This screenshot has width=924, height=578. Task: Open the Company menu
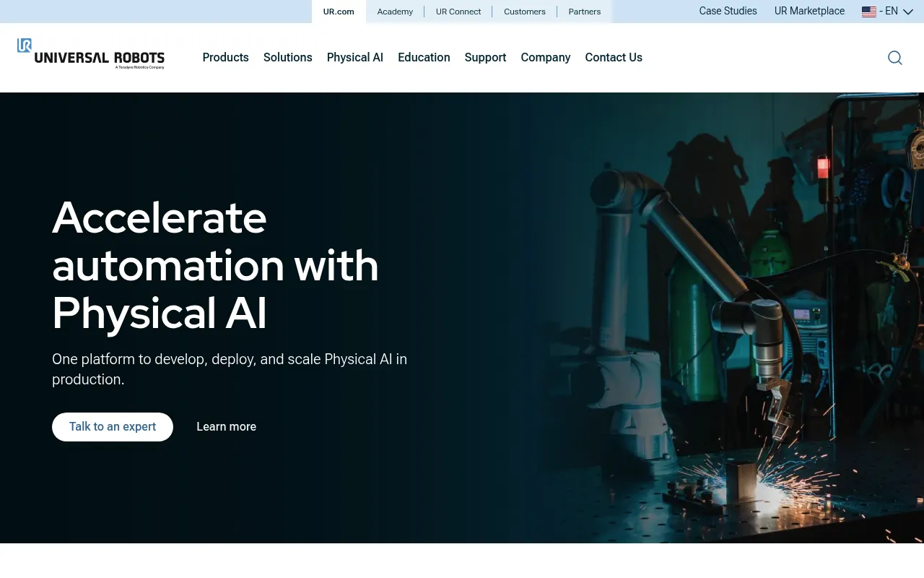pyautogui.click(x=546, y=57)
